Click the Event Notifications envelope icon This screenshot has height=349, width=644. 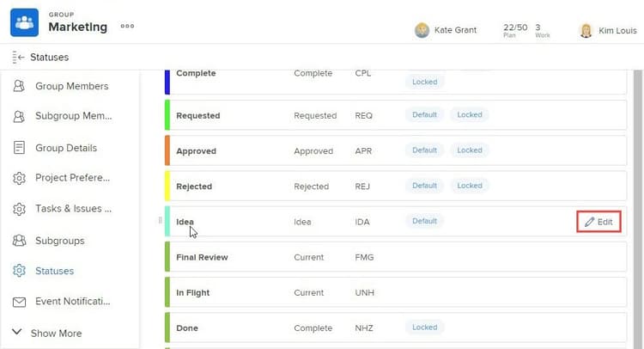point(19,302)
